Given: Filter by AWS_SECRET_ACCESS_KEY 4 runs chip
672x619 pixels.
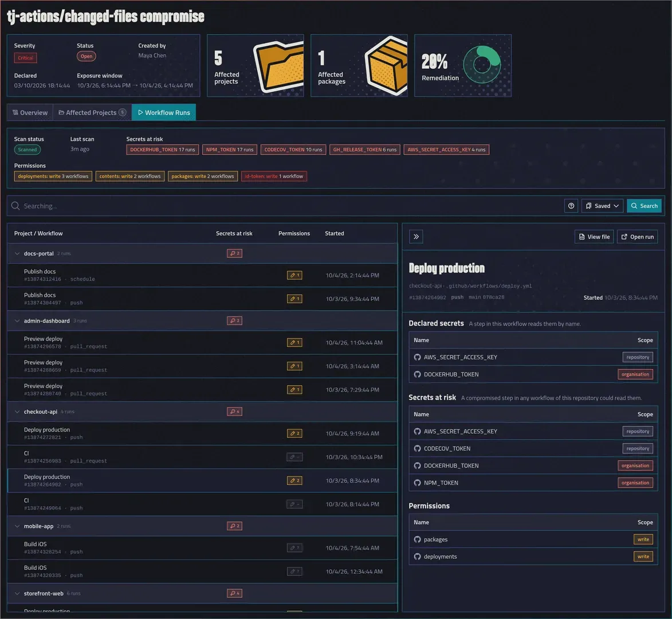Looking at the screenshot, I should tap(446, 150).
